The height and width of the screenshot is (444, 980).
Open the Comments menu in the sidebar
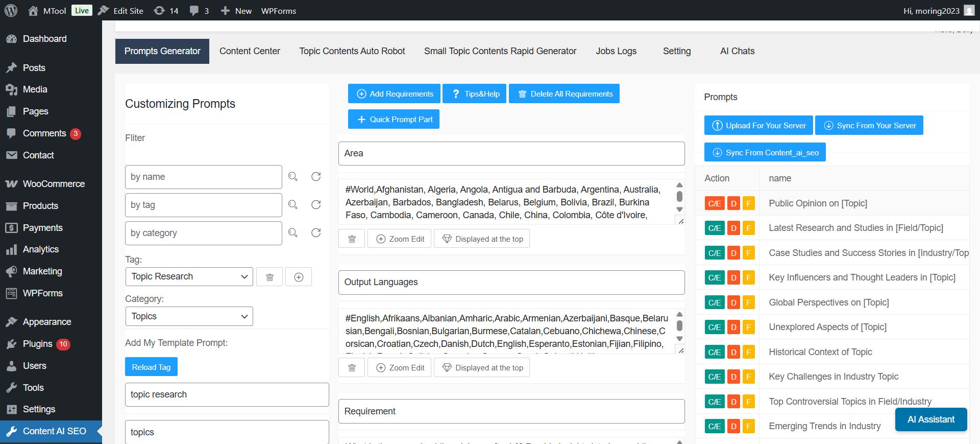pyautogui.click(x=44, y=133)
